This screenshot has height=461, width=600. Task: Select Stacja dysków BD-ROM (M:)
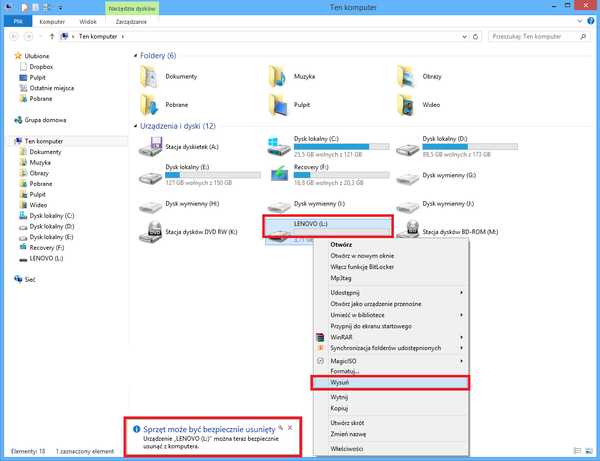click(447, 232)
